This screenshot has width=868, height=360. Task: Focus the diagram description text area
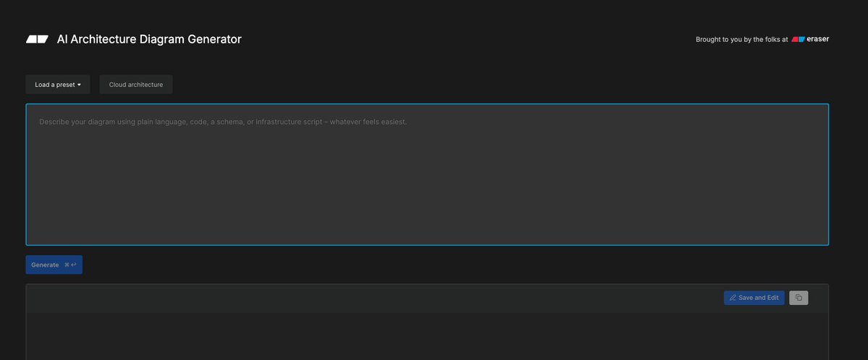(x=427, y=175)
